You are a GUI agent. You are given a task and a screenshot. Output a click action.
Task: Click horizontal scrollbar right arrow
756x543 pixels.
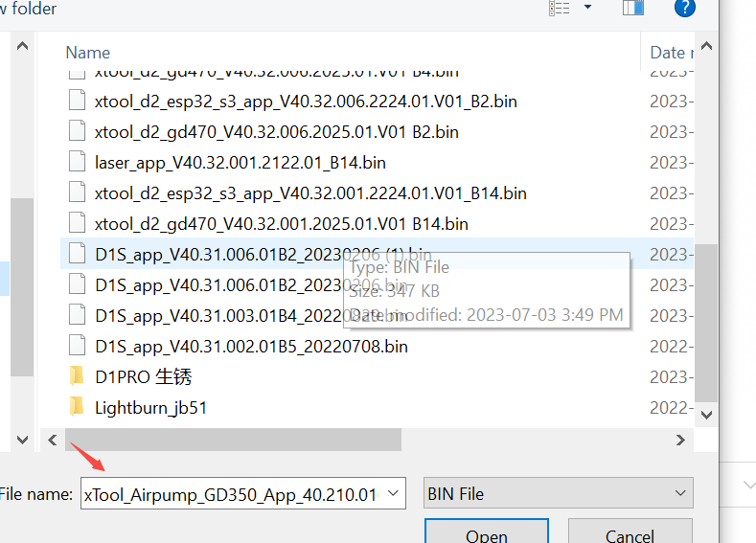pyautogui.click(x=681, y=440)
